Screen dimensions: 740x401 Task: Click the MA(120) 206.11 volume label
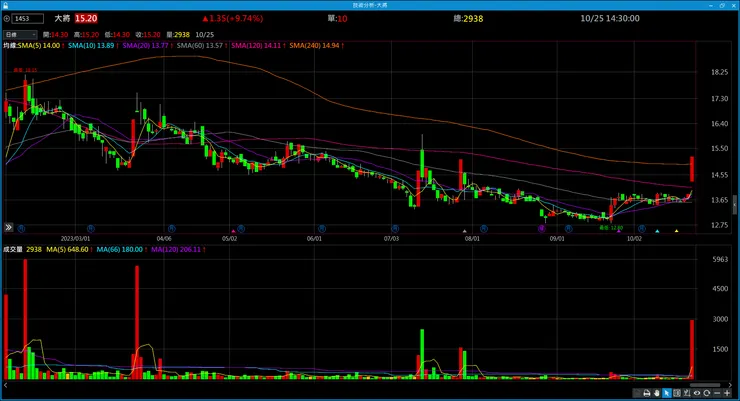[x=178, y=249]
